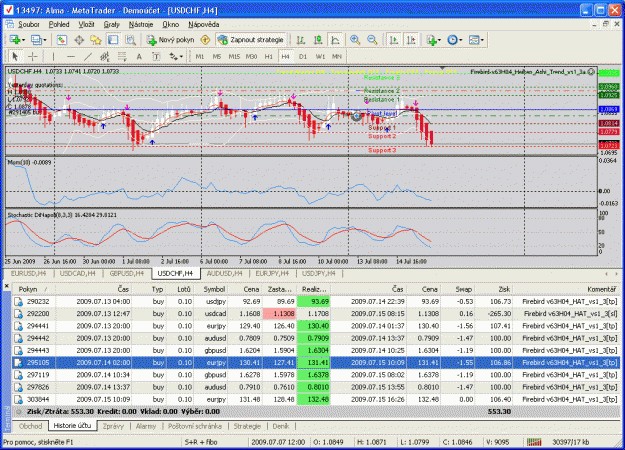This screenshot has height=450, width=625.
Task: Click the '30397/17 kb' status entry
Action: pos(572,442)
